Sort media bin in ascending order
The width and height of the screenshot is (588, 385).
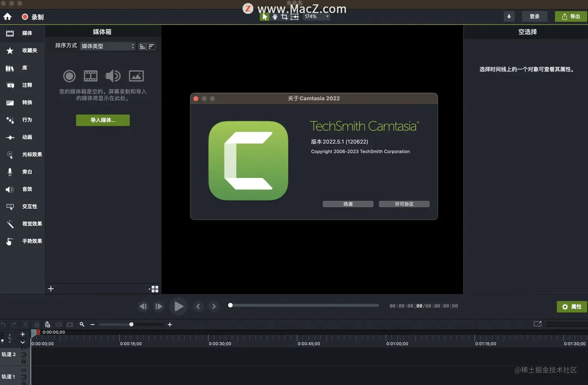coord(143,46)
